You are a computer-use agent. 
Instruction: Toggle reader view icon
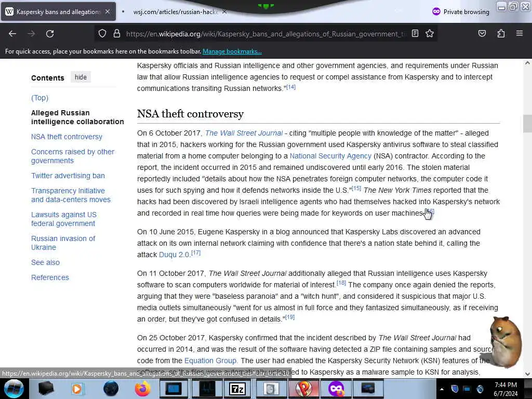coord(415,34)
